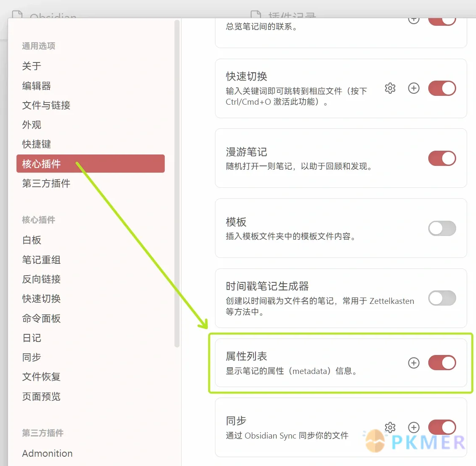Open settings gear for 同步 plugin
The height and width of the screenshot is (466, 476).
pos(390,428)
